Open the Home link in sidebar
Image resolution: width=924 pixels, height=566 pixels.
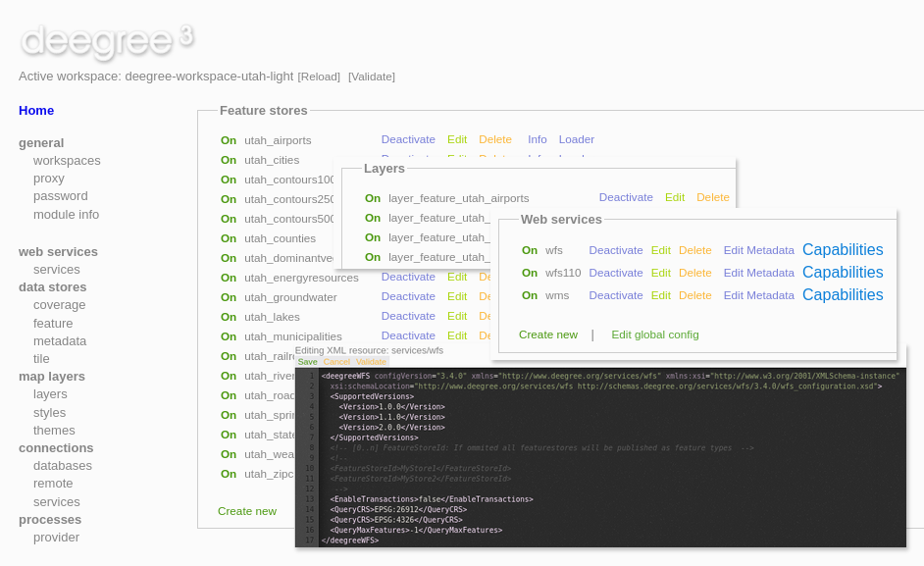coord(36,110)
